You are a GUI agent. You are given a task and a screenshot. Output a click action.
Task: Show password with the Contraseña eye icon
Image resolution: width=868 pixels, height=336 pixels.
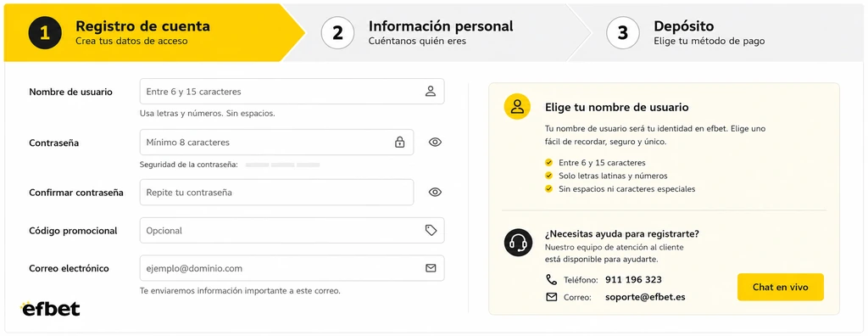coord(435,143)
